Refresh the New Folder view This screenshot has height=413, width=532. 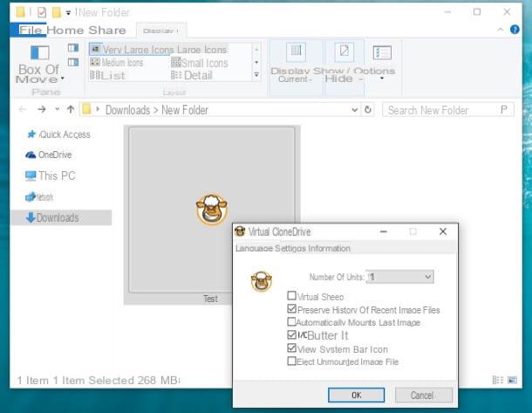click(x=368, y=110)
